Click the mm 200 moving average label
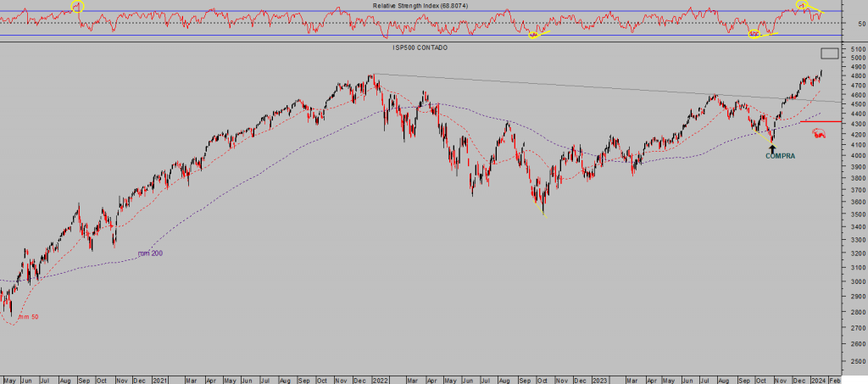Viewport: 868px width, 384px height. tap(150, 253)
